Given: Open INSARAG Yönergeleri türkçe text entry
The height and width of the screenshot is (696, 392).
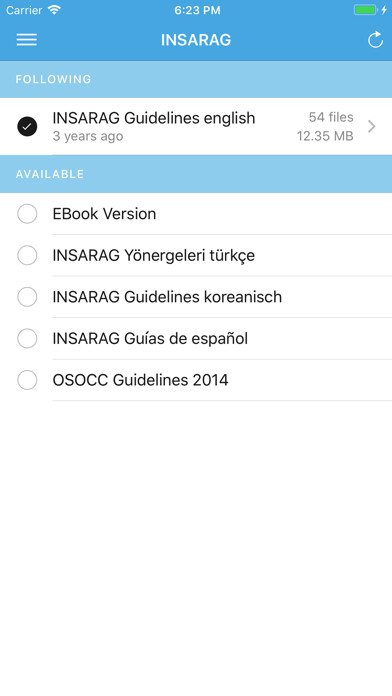Looking at the screenshot, I should tap(154, 256).
